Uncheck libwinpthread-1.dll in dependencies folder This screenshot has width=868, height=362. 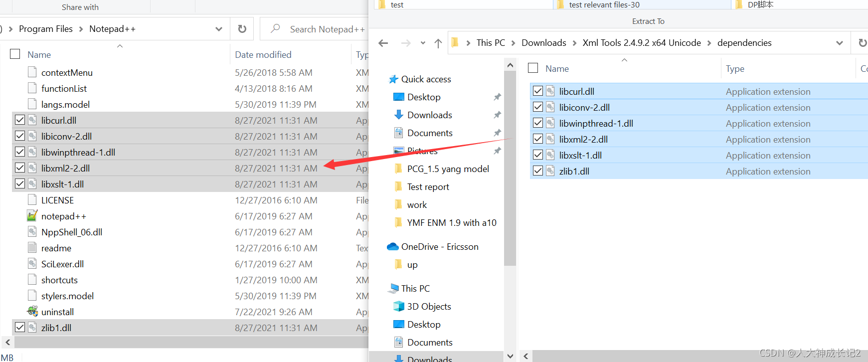[538, 123]
